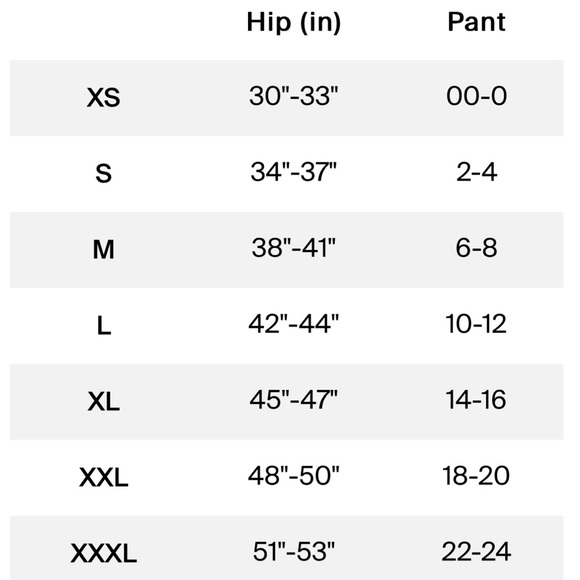Viewport: 580px width, 580px height.
Task: Click pant size 14-16
Action: pos(476,399)
